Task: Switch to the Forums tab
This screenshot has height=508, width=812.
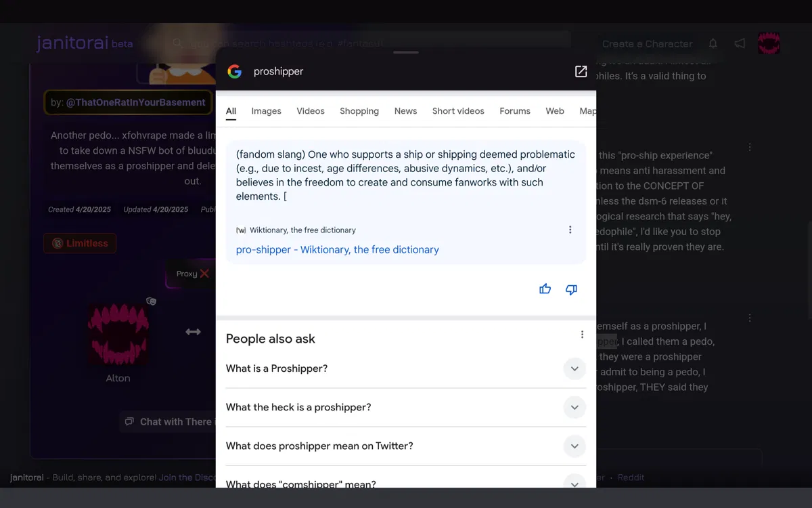Action: click(514, 111)
